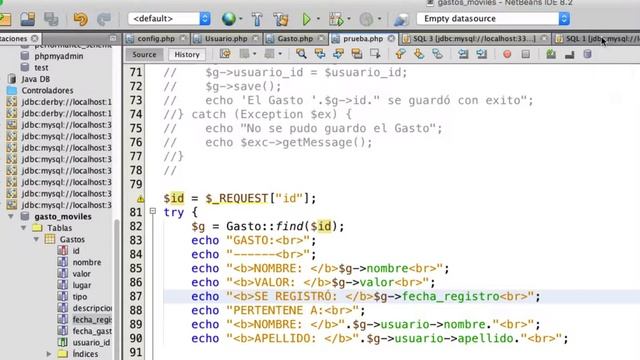Screen dimensions: 640x360
Task: Collapse the Tablas folder node
Action: (24, 228)
